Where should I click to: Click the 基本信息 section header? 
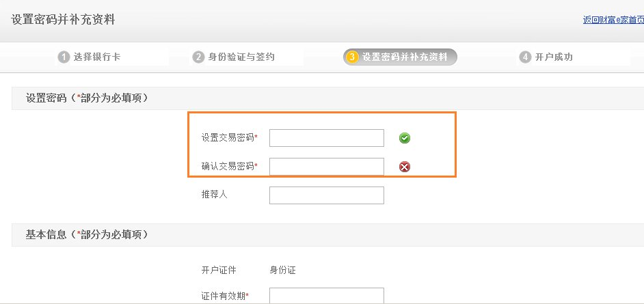(87, 234)
